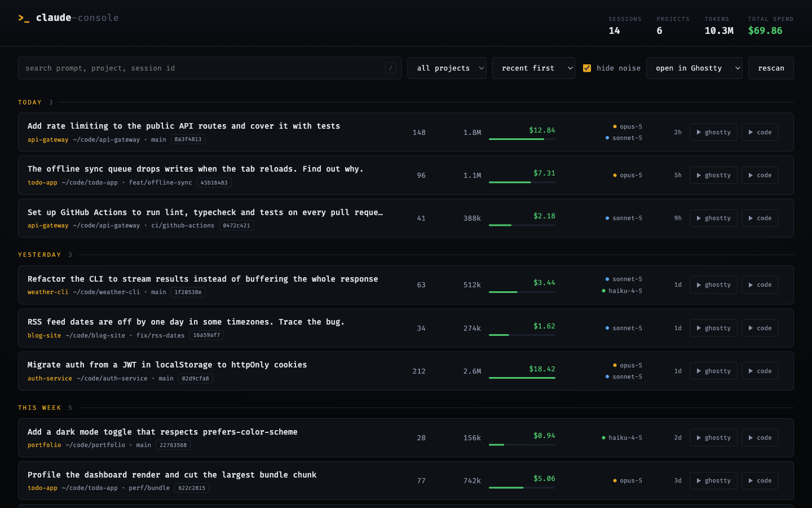Click the auth-service project label

pyautogui.click(x=50, y=379)
